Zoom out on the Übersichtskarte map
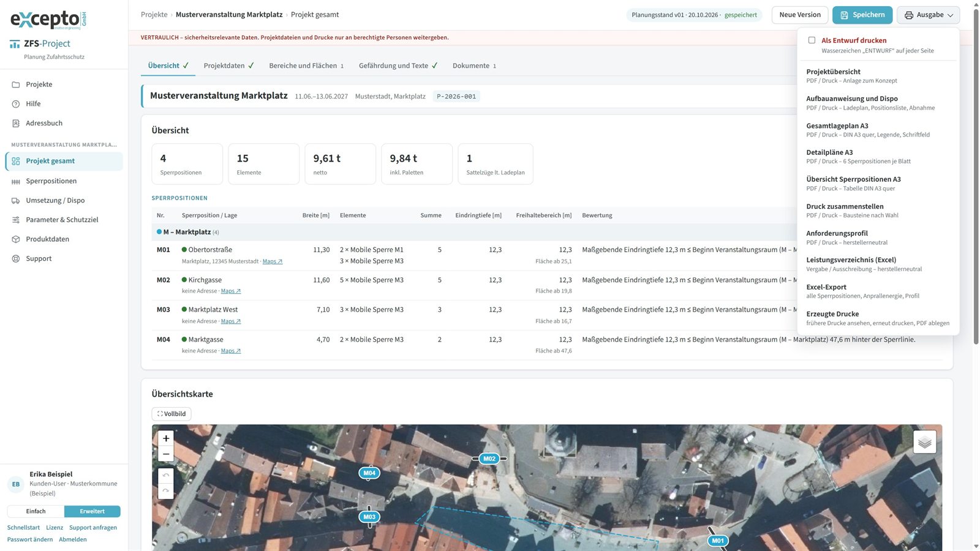Screen dimensions: 980x551 coord(166,454)
